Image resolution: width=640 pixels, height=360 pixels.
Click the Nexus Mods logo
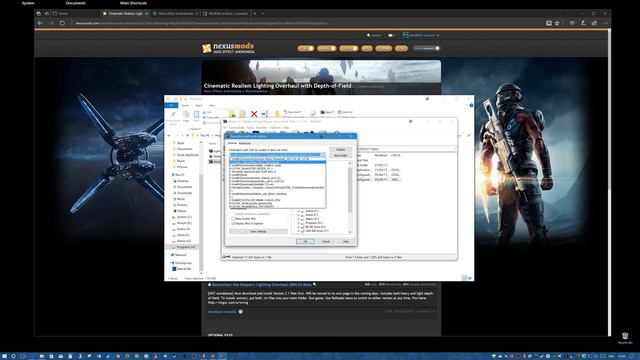(x=228, y=48)
